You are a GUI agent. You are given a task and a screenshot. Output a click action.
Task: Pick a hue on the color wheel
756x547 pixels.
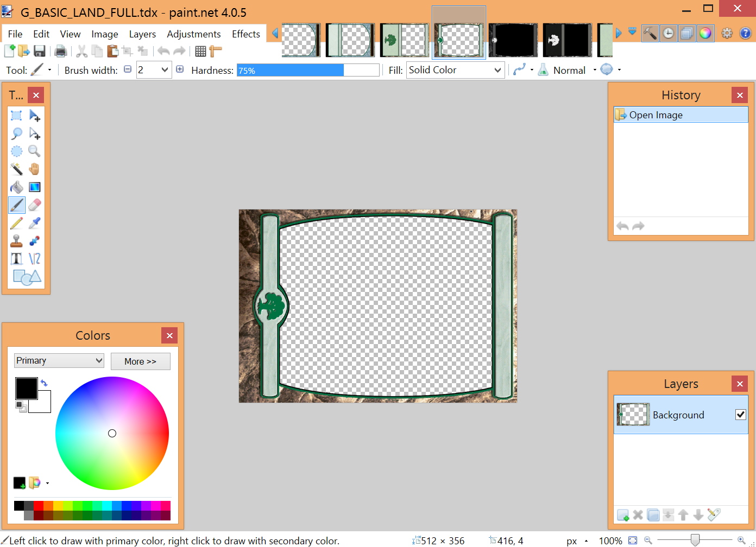[112, 433]
